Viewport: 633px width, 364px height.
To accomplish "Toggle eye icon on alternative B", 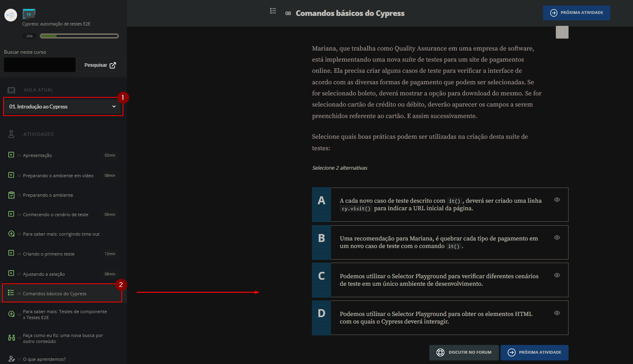I will click(557, 238).
